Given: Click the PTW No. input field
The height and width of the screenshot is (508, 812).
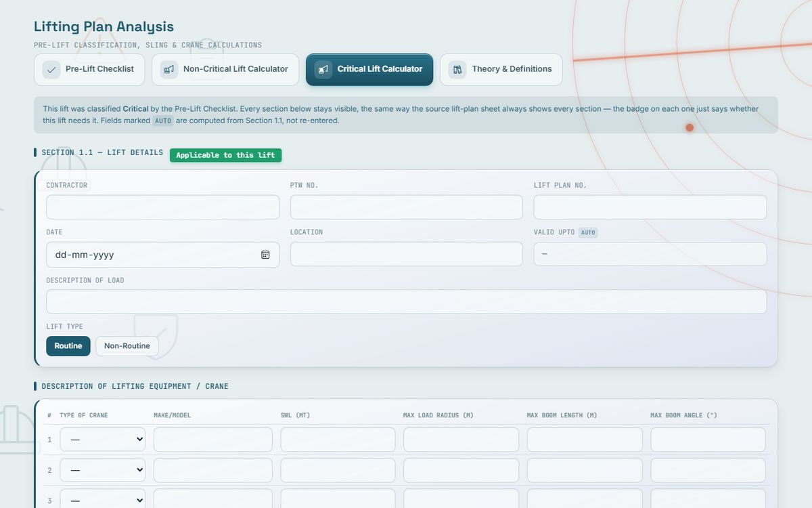Looking at the screenshot, I should (x=407, y=207).
